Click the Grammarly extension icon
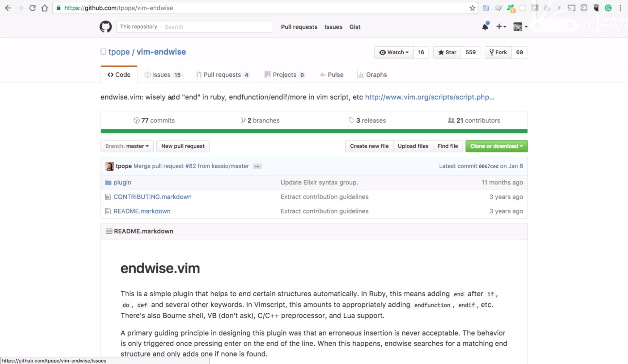Screen dimensions: 628x364 pos(608,8)
